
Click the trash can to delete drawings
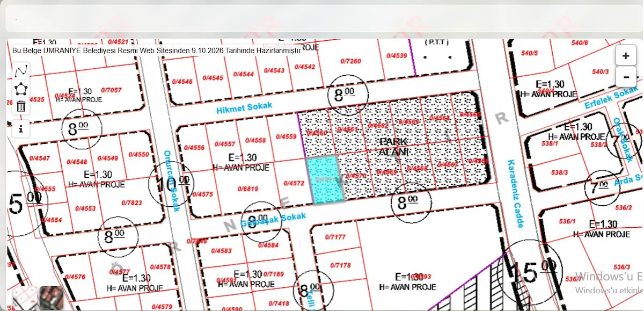(x=21, y=106)
